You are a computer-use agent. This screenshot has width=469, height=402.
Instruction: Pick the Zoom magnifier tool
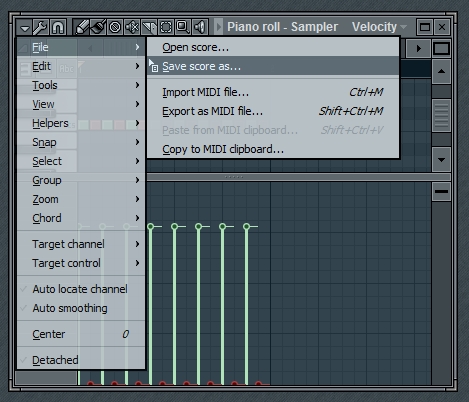(183, 27)
